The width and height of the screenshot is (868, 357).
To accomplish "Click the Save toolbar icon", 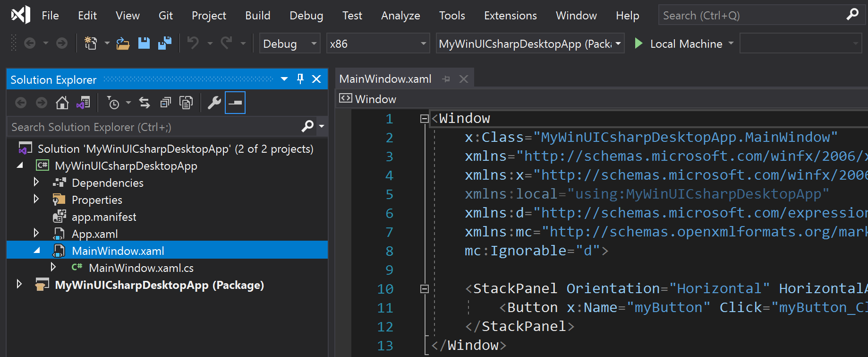I will pos(144,44).
